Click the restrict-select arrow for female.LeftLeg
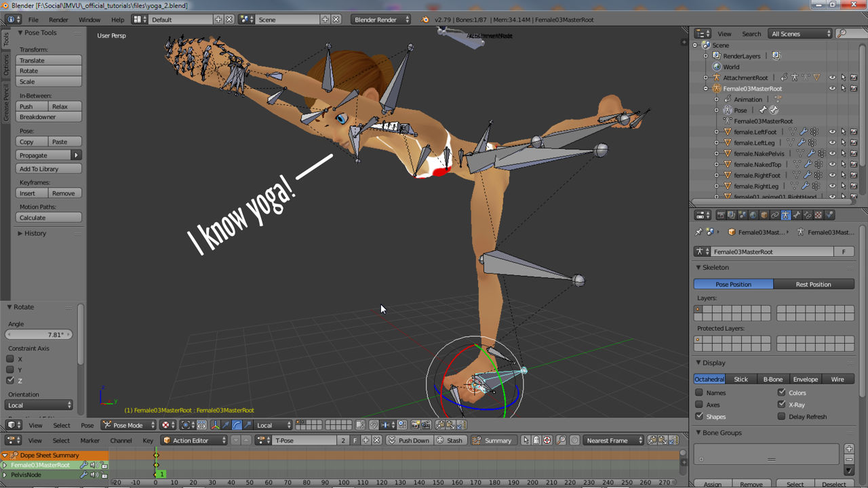Viewport: 868px width, 488px height. coord(843,142)
